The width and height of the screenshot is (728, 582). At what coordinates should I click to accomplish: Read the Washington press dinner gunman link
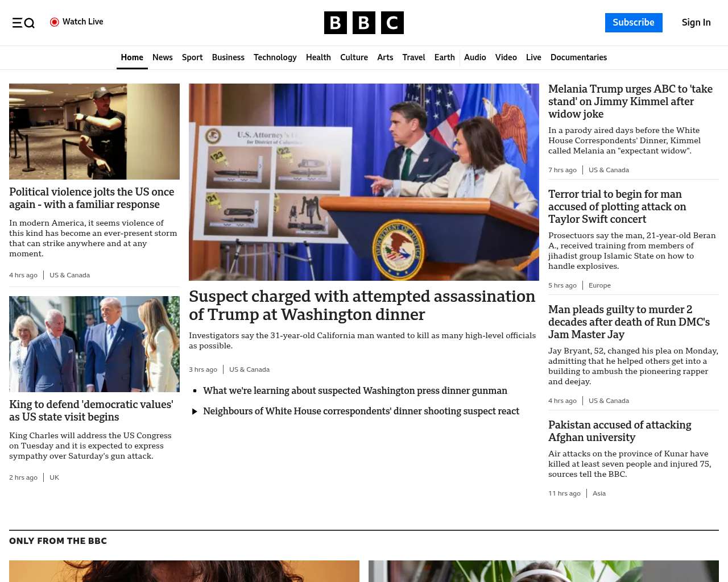click(x=355, y=390)
